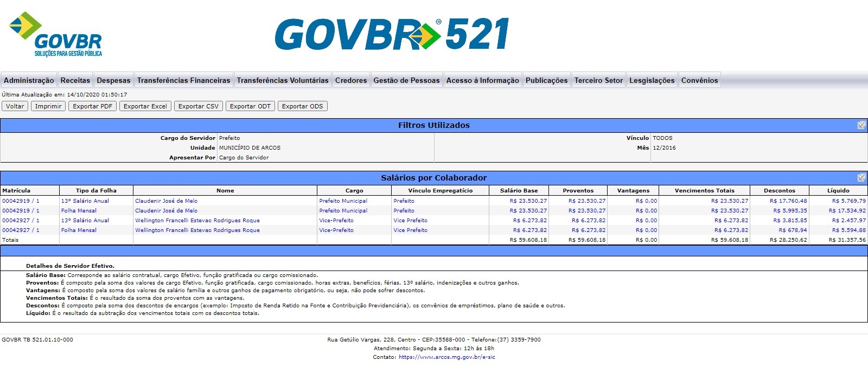Select the descontos value R$ 5.995,35
Image resolution: width=868 pixels, height=380 pixels.
tap(790, 211)
